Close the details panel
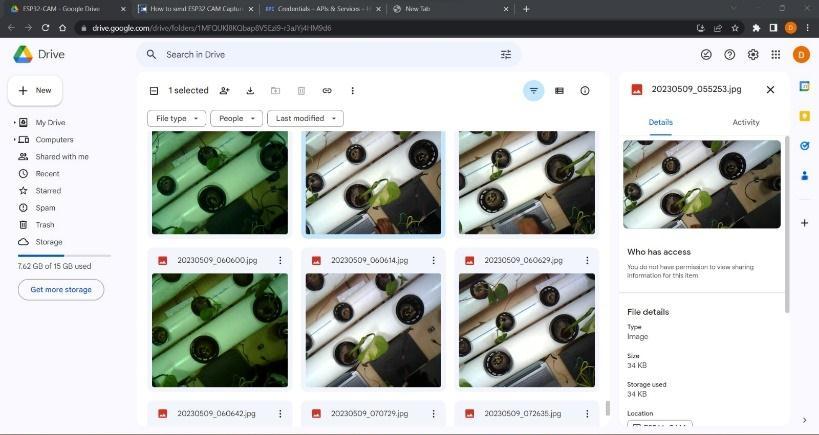Viewport: 819px width, 435px height. (770, 89)
